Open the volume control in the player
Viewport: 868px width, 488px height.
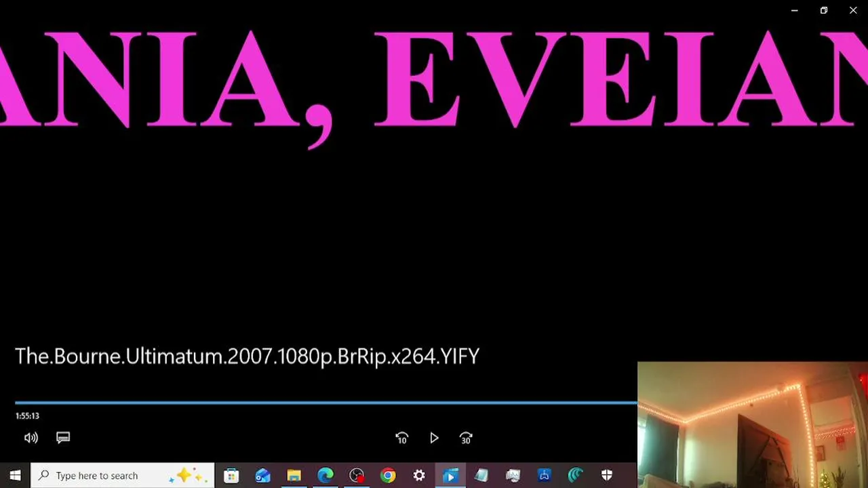[31, 438]
